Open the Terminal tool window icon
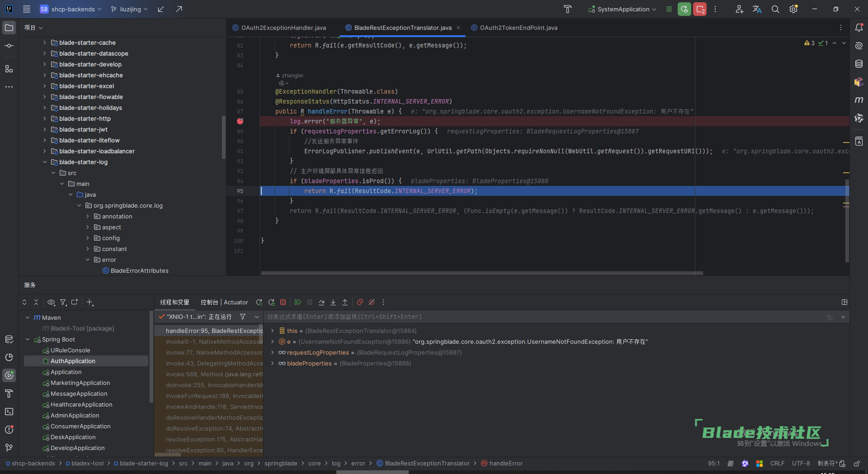Screen dimensions: 868x474 point(9,412)
